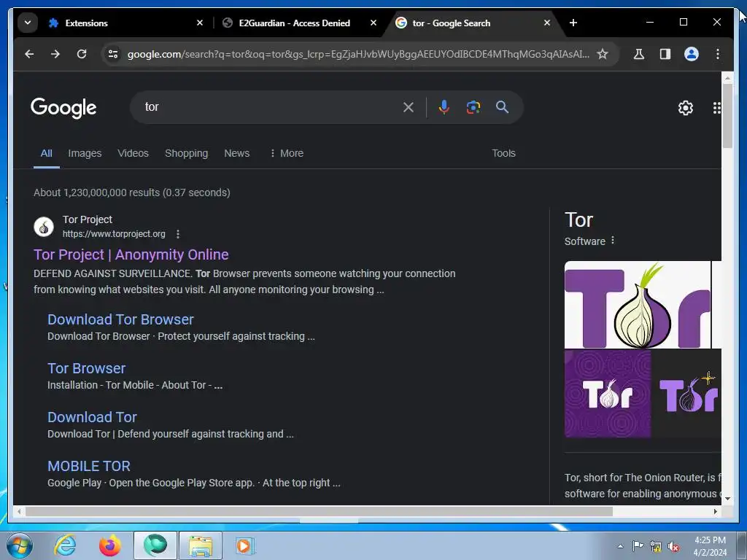The width and height of the screenshot is (747, 560).
Task: Submit search with magnifier icon
Action: tap(502, 107)
